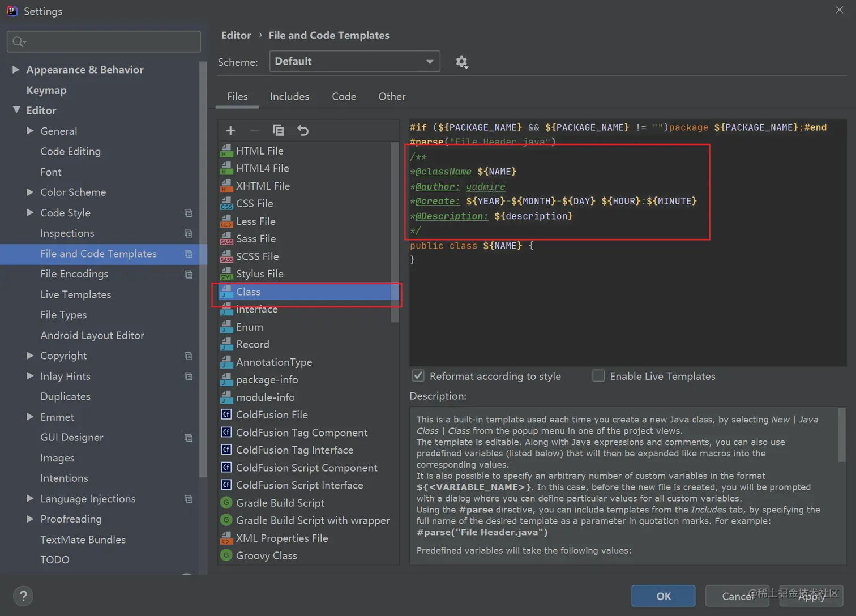Expand the General settings node
Viewport: 856px width, 616px height.
click(x=30, y=131)
